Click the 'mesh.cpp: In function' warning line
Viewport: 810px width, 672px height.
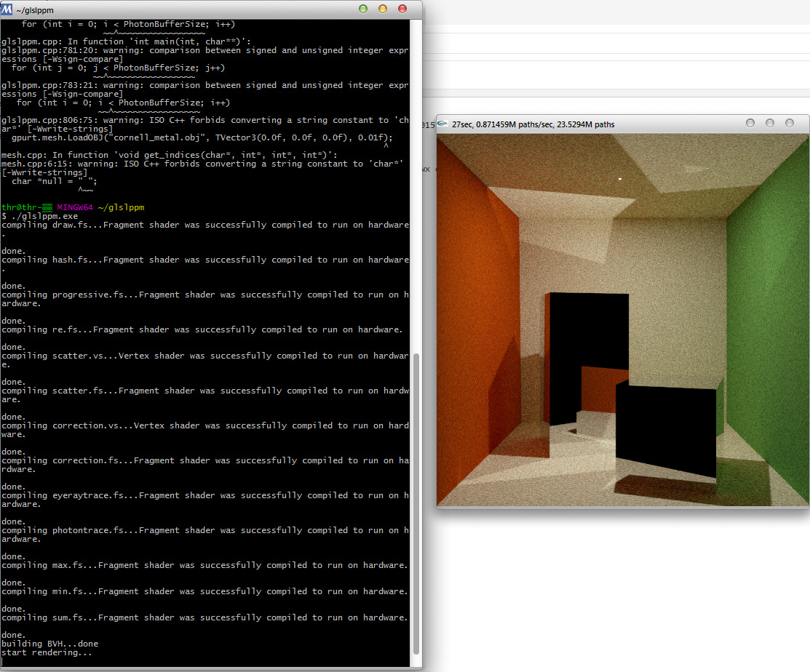[169, 155]
